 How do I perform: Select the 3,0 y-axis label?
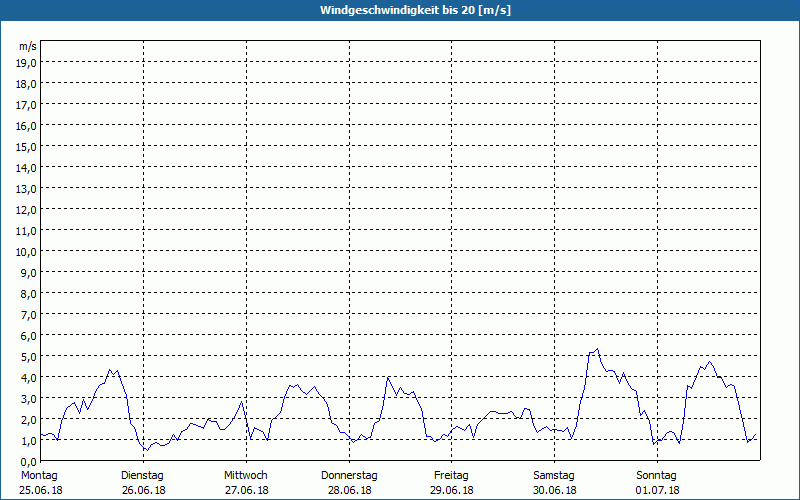(x=28, y=399)
